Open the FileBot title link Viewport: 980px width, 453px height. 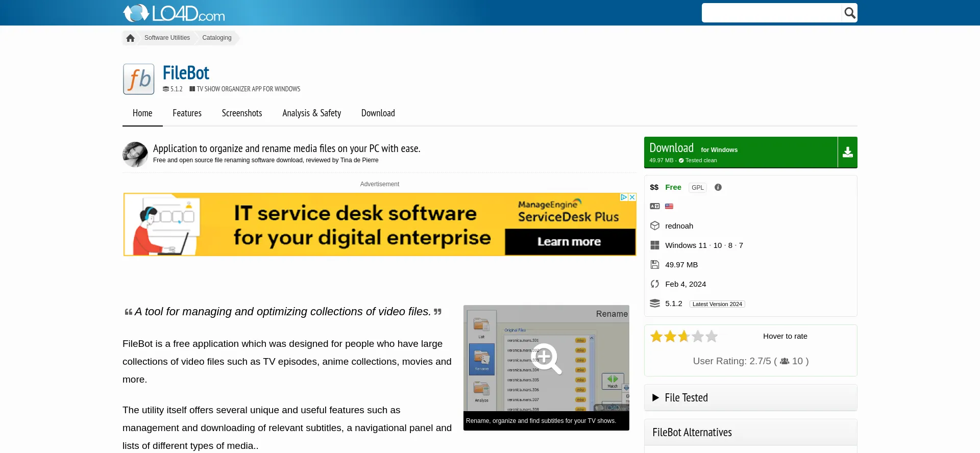(x=186, y=73)
